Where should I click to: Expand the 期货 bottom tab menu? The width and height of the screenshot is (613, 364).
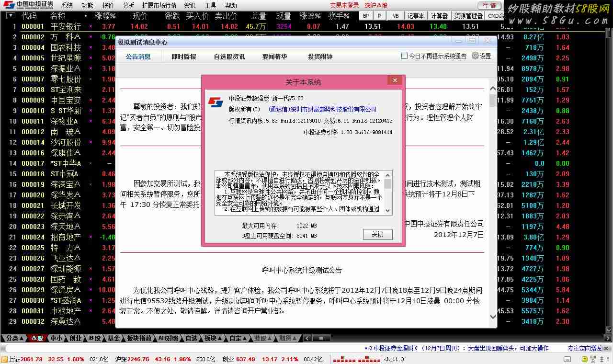pos(287,338)
